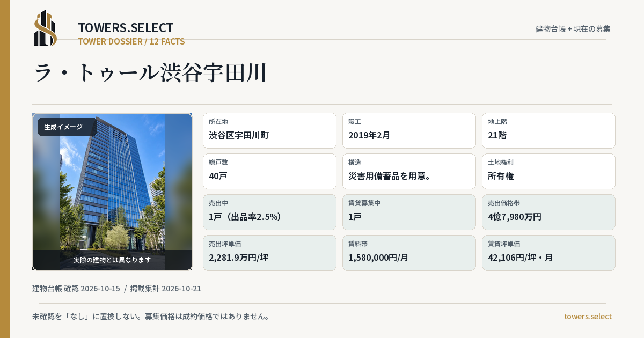Click the 売出価格帯 field label
644x338 pixels.
pyautogui.click(x=504, y=203)
